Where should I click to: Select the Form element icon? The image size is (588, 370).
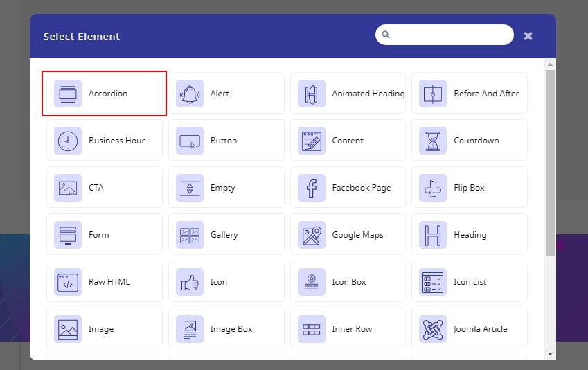pos(68,235)
